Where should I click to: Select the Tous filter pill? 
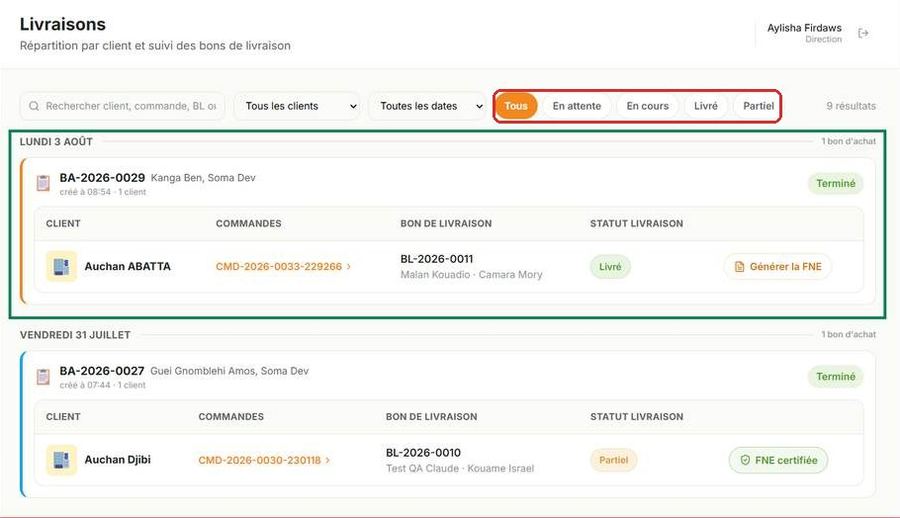pos(516,106)
